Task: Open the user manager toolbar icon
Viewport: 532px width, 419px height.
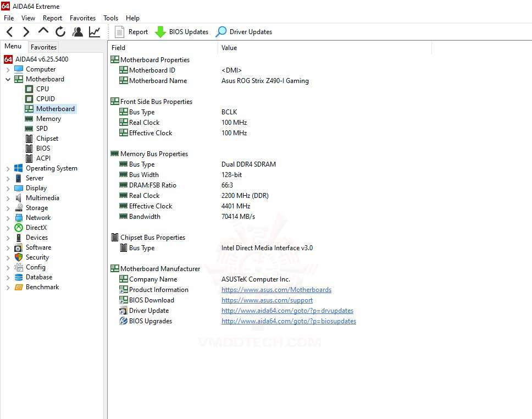Action: (77, 32)
